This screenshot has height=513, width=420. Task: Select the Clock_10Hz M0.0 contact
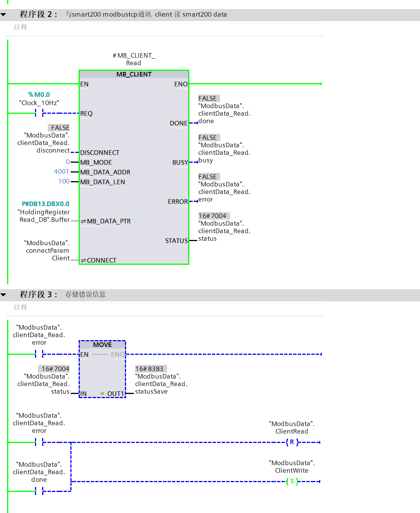tap(39, 113)
